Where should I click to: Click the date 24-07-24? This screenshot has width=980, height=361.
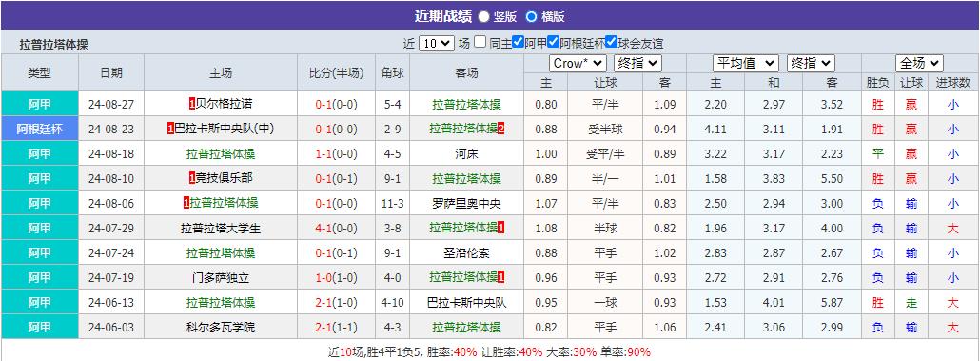pos(111,253)
